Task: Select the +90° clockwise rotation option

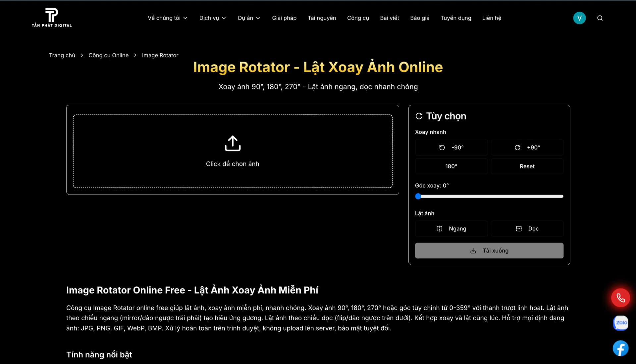Action: pos(527,148)
